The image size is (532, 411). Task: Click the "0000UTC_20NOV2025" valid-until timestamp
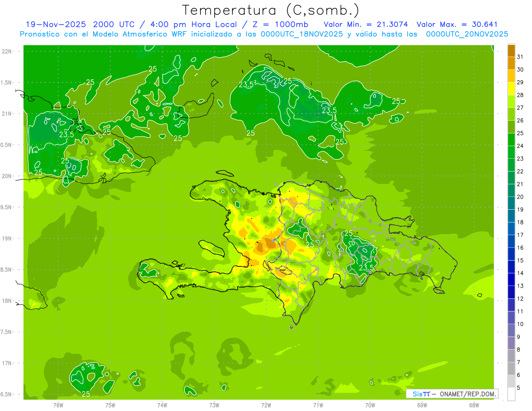[x=467, y=34]
